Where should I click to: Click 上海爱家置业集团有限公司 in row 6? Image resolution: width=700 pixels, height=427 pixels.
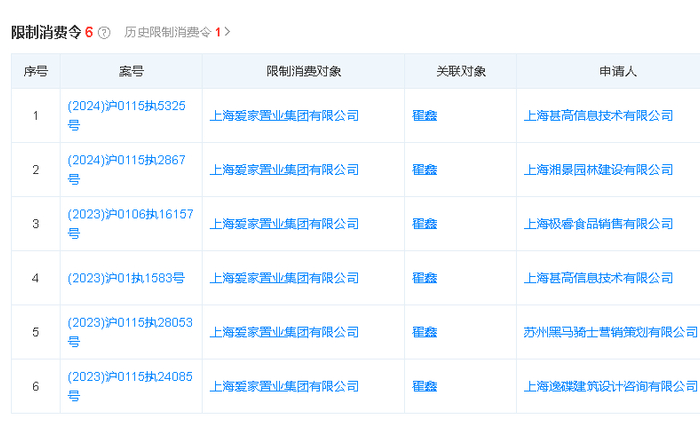tap(284, 386)
